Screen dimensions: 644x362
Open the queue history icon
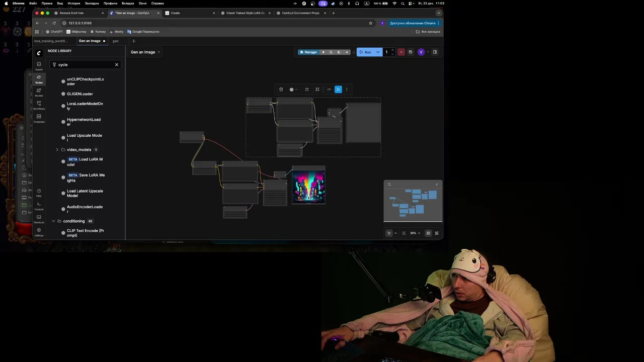tap(411, 52)
